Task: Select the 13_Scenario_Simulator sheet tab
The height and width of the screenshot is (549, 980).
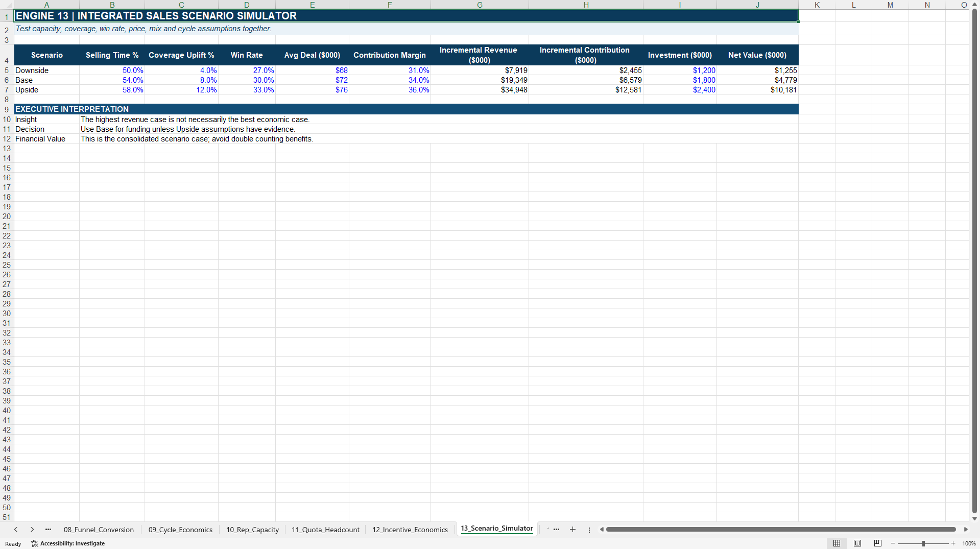Action: (x=496, y=529)
